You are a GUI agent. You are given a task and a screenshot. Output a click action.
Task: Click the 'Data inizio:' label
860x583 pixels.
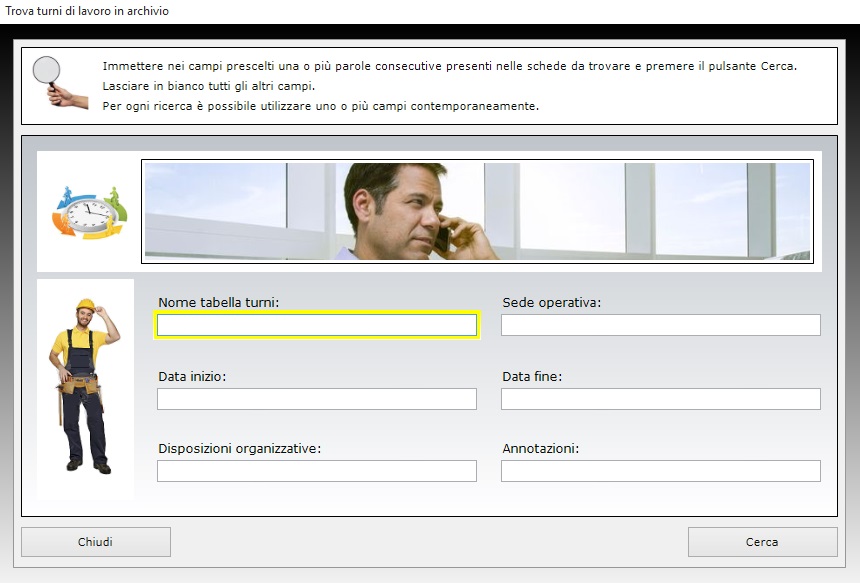coord(192,376)
